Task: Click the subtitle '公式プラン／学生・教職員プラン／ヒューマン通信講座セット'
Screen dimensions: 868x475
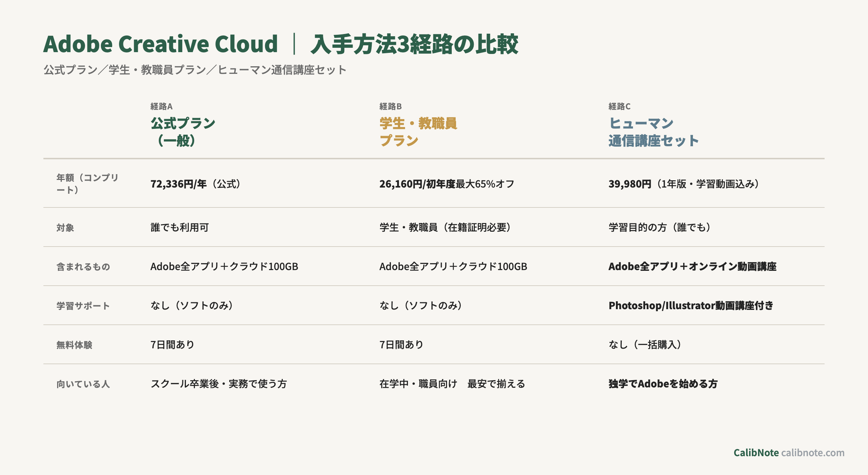Action: point(195,70)
